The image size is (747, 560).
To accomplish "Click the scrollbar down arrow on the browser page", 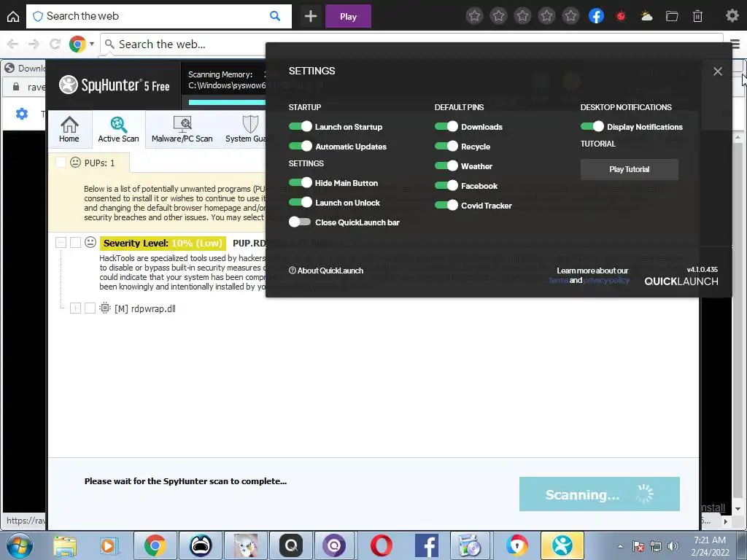I will coord(738,509).
